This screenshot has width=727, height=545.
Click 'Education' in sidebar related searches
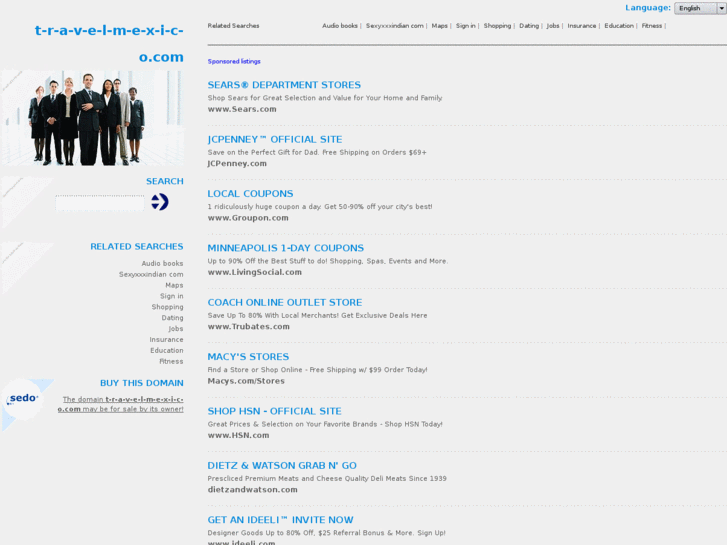pyautogui.click(x=167, y=350)
